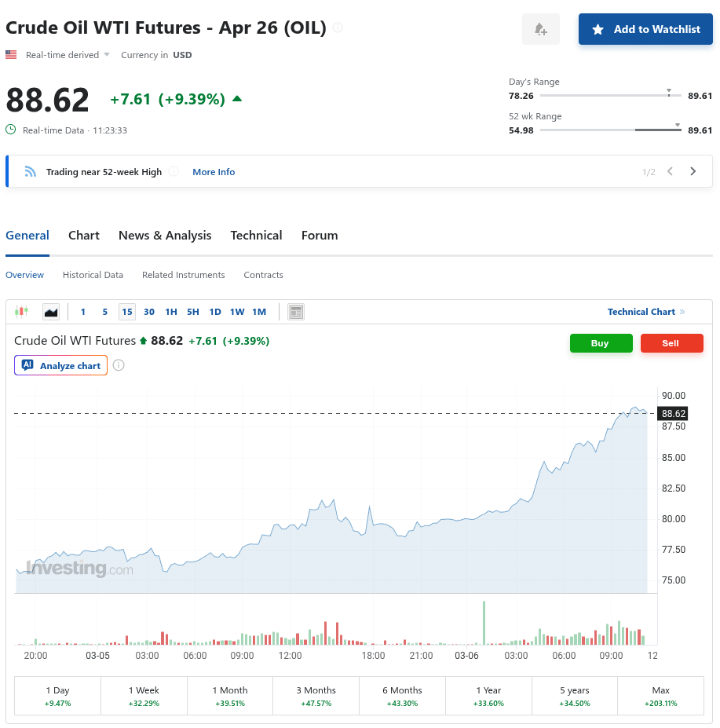The image size is (720, 728).
Task: Switch to candlestick chart type
Action: coord(21,312)
